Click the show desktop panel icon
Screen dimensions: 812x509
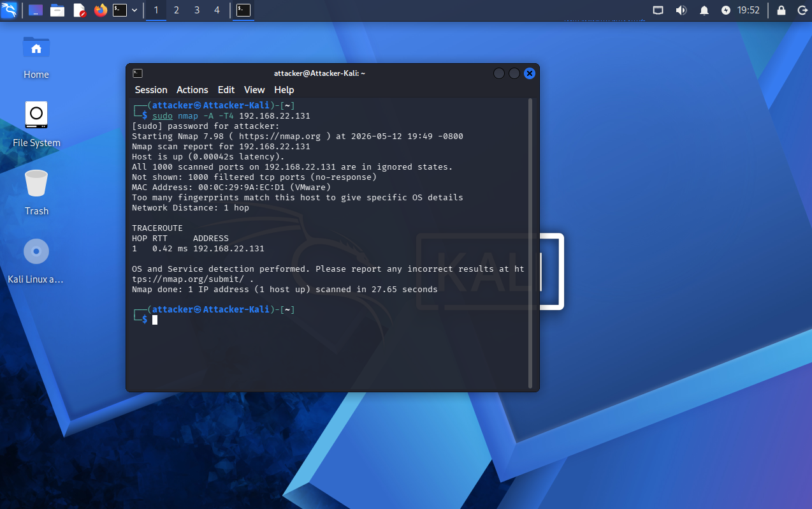[x=36, y=10]
